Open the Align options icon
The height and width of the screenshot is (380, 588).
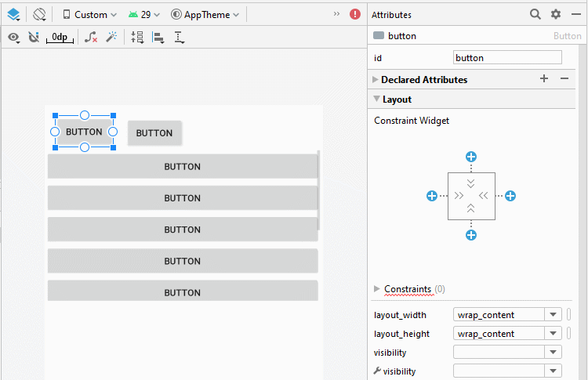pyautogui.click(x=158, y=37)
